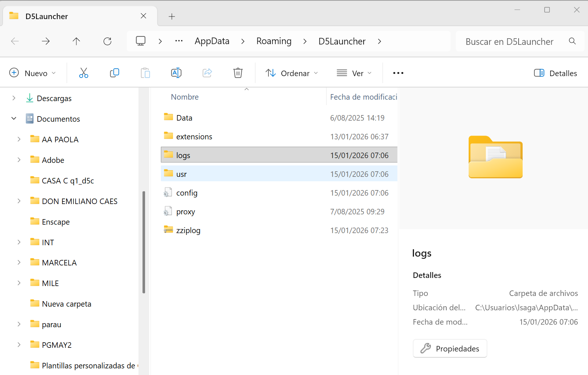Screen dimensions: 588x375
Task: Refresh the current folder view
Action: [x=107, y=42]
